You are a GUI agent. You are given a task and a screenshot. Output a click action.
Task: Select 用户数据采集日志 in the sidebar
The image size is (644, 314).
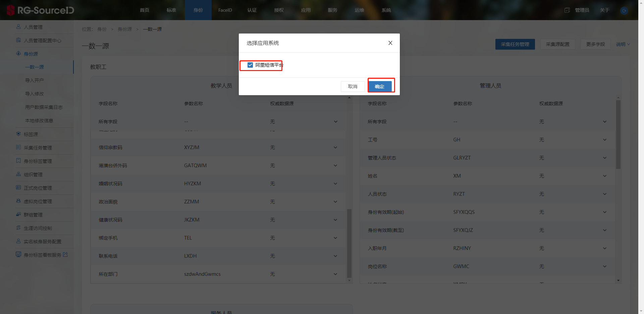tap(44, 107)
